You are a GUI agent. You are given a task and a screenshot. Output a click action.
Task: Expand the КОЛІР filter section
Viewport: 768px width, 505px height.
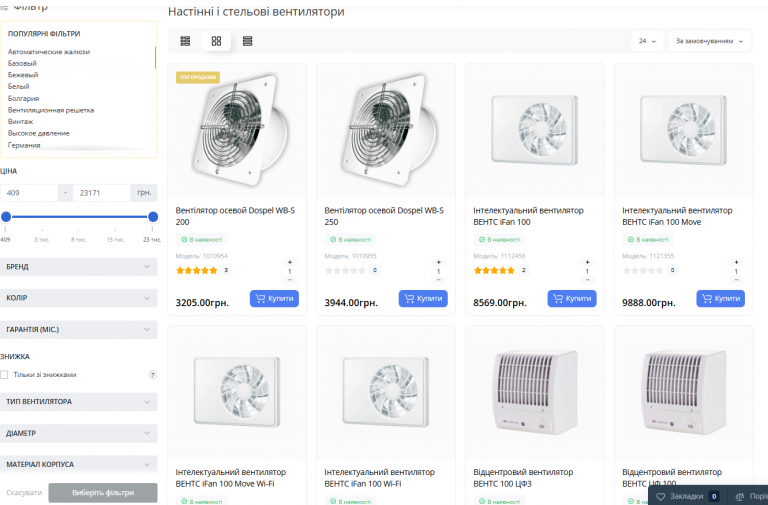pyautogui.click(x=79, y=298)
